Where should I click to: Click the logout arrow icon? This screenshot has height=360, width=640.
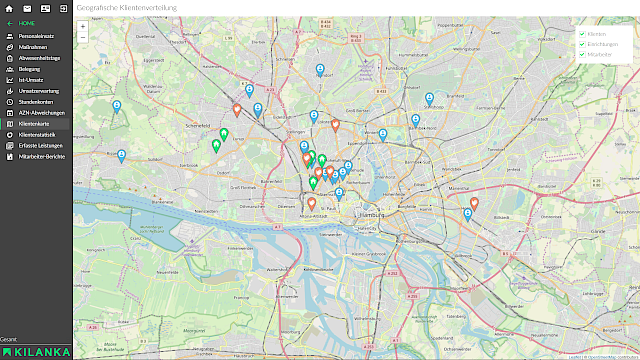63,8
